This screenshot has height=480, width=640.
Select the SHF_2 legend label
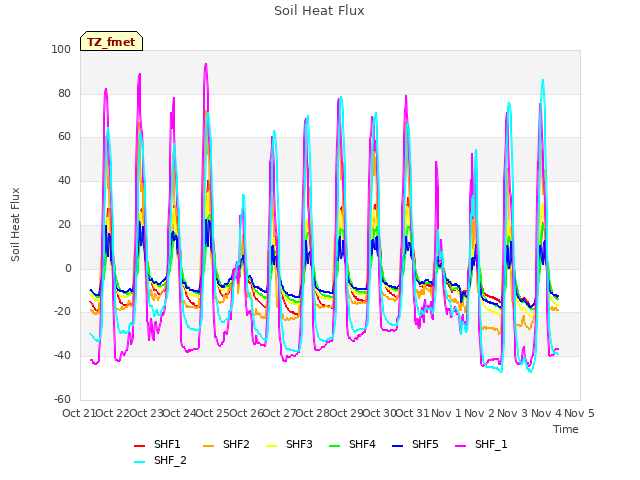(x=170, y=461)
